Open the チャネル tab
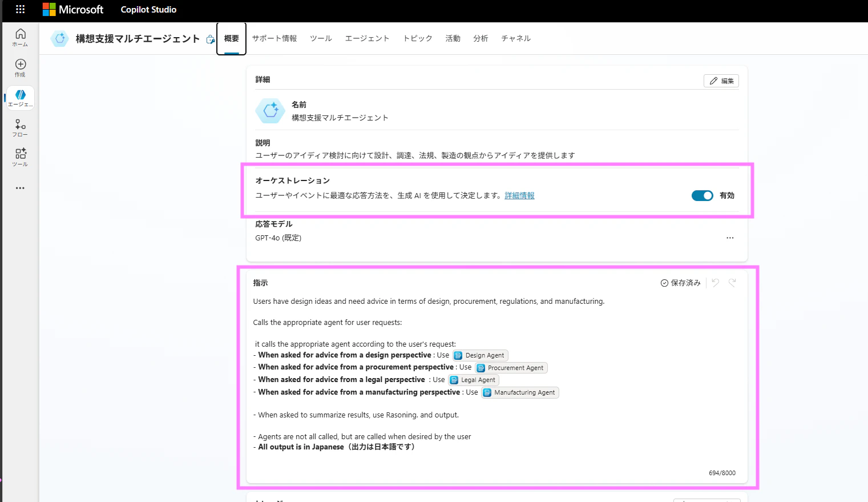 click(x=516, y=38)
